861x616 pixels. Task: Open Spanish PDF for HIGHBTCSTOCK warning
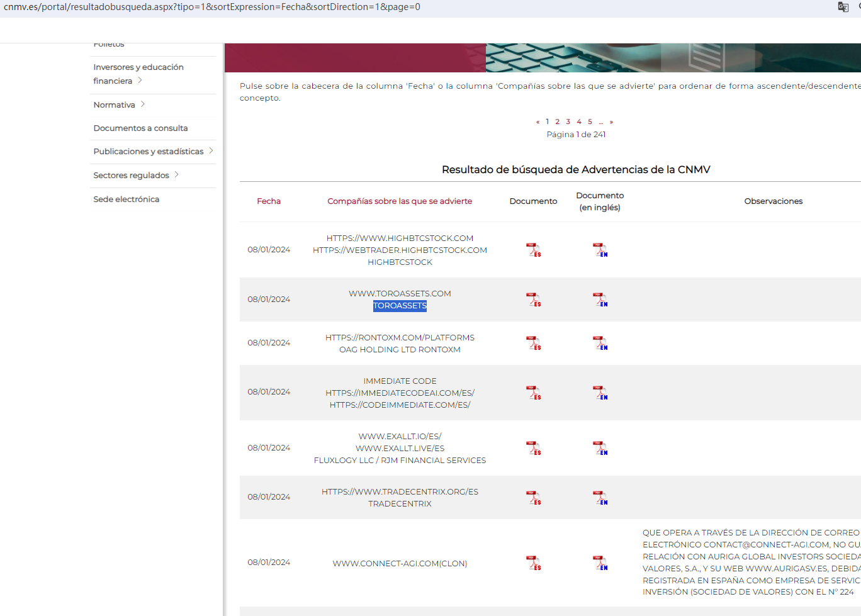pos(533,250)
